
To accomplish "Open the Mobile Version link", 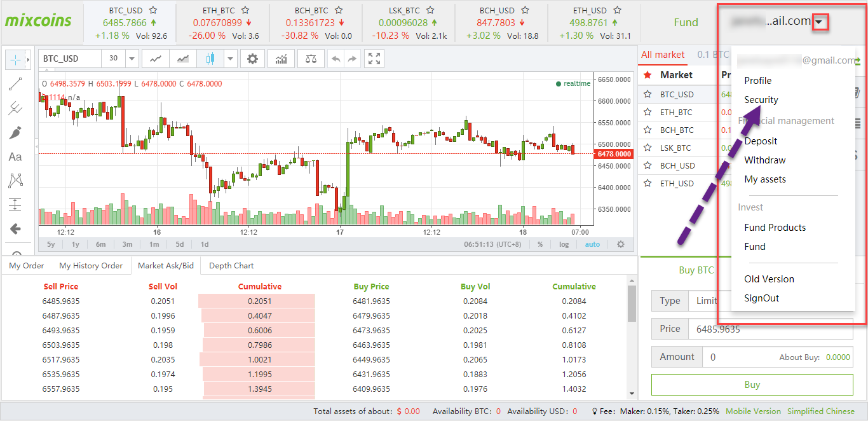I will tap(753, 411).
